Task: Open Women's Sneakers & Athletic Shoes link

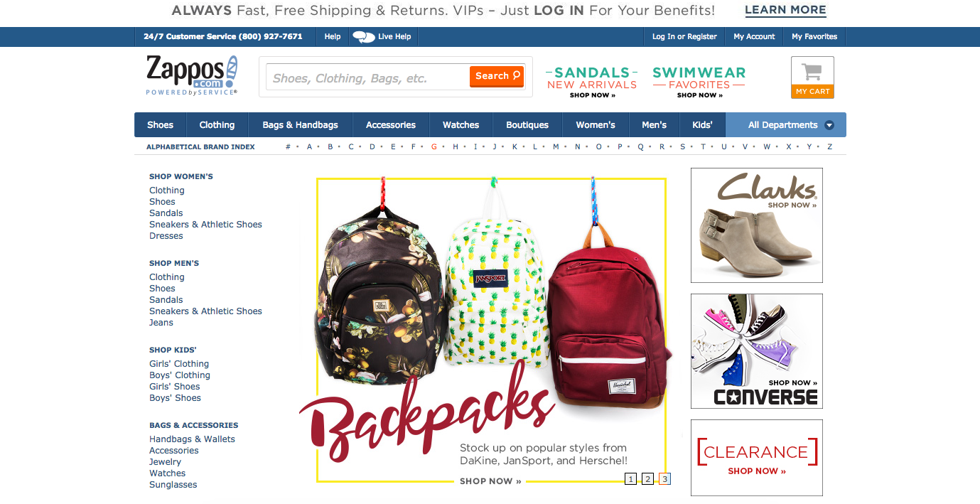Action: (x=205, y=225)
